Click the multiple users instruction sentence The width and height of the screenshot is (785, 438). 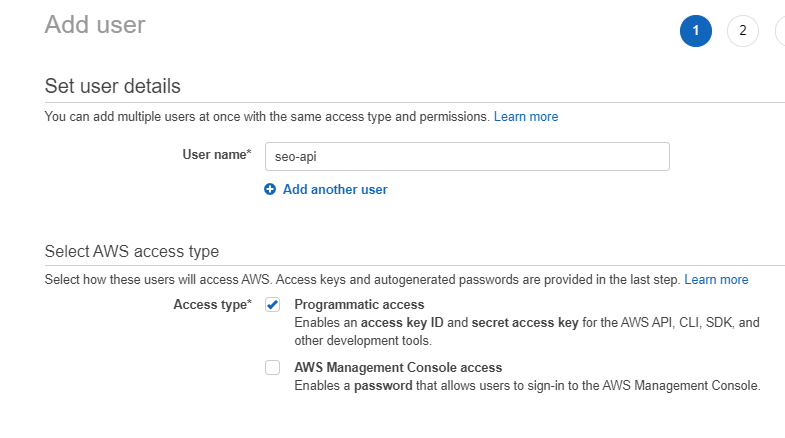[267, 117]
